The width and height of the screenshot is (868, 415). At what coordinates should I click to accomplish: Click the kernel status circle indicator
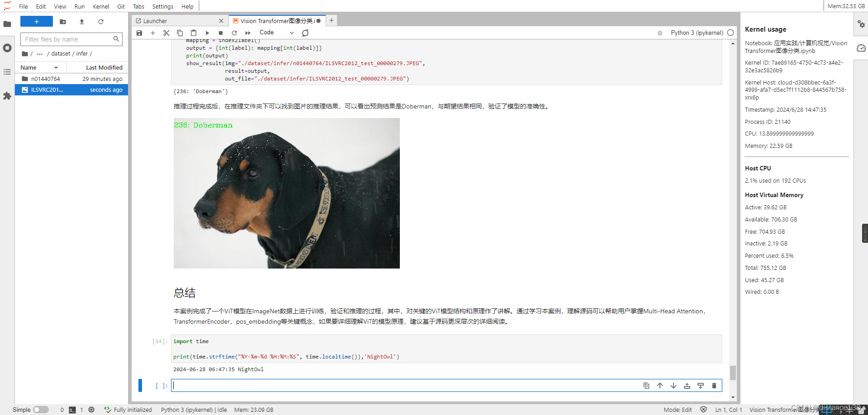(x=731, y=33)
